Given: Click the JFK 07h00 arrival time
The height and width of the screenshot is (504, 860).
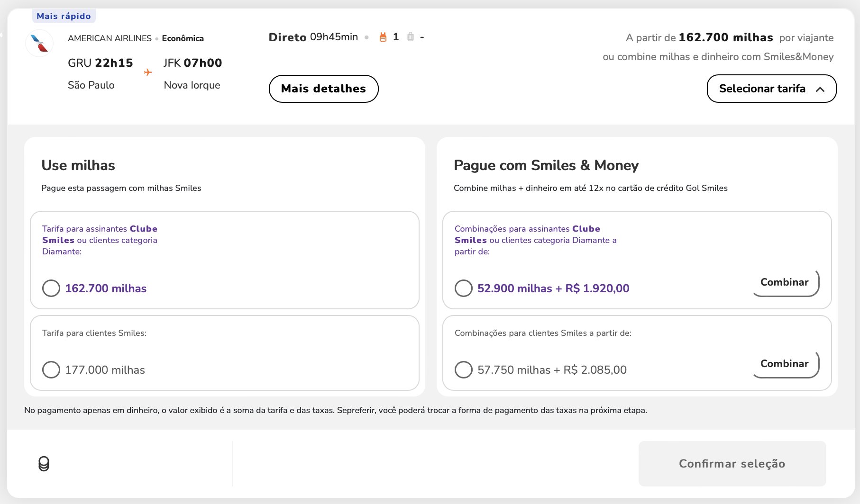Looking at the screenshot, I should (x=193, y=63).
